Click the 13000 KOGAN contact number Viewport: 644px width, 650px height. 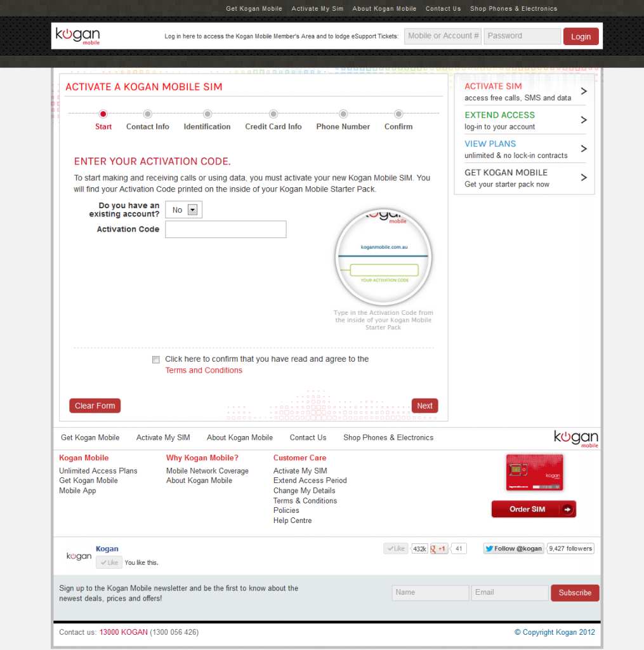[x=124, y=632]
